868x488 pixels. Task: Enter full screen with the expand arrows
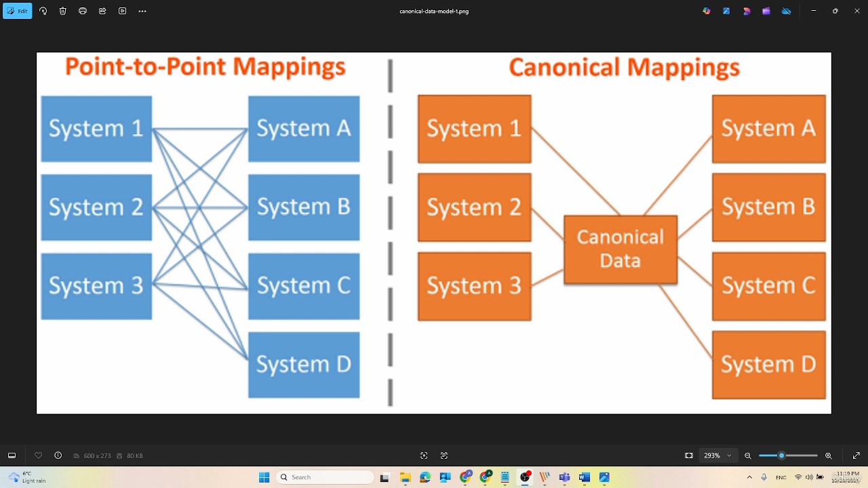click(856, 455)
